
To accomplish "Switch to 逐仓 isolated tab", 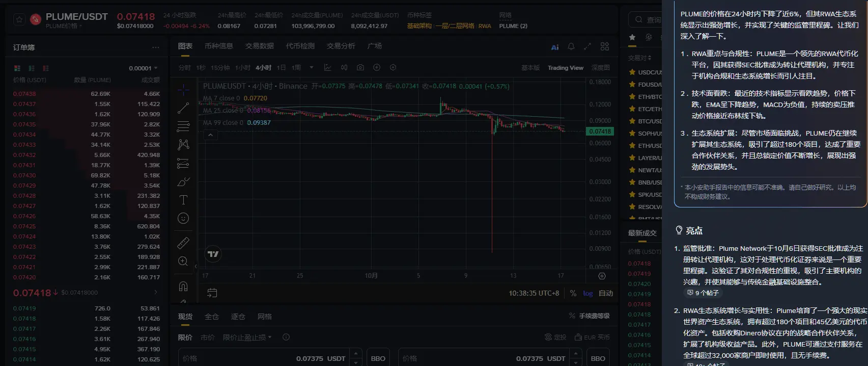I will point(238,317).
